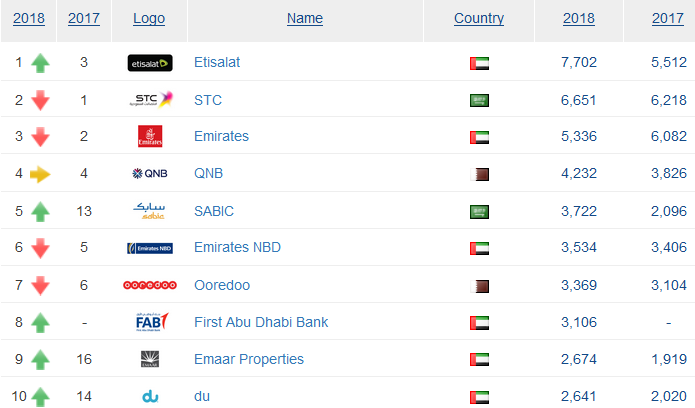Screen dimensions: 695x408
Task: Click the QNB logo
Action: (150, 173)
